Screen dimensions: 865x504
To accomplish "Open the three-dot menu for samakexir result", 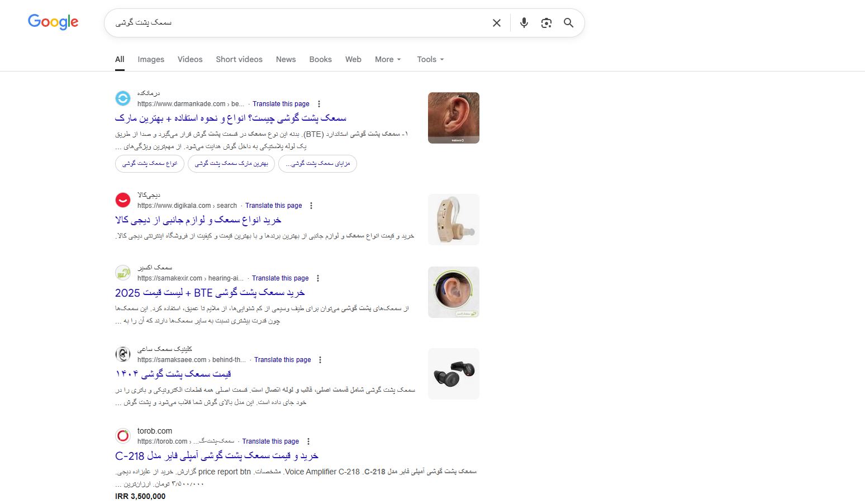I will click(318, 278).
